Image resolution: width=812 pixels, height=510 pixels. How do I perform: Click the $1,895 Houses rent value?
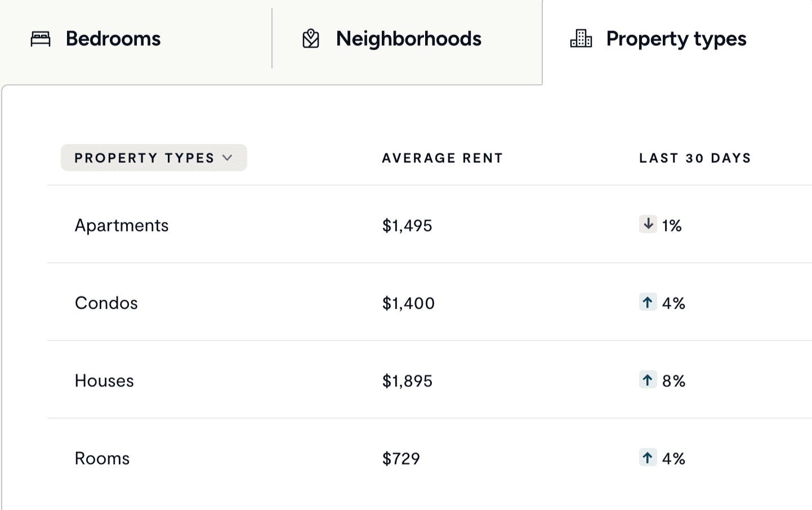407,381
